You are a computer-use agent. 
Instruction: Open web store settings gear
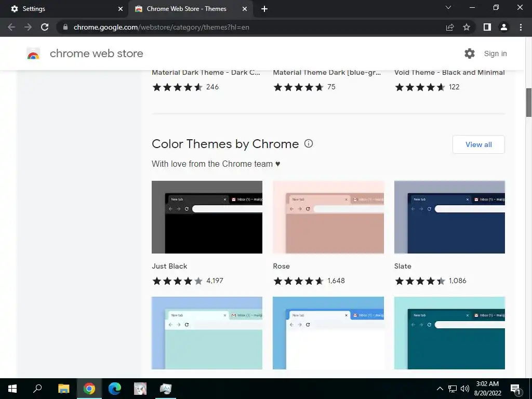(470, 54)
